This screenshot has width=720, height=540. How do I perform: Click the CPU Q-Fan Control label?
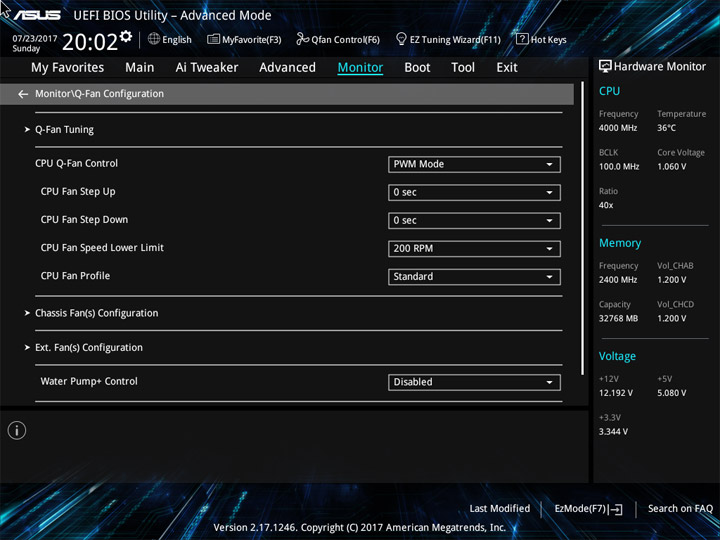click(x=76, y=163)
